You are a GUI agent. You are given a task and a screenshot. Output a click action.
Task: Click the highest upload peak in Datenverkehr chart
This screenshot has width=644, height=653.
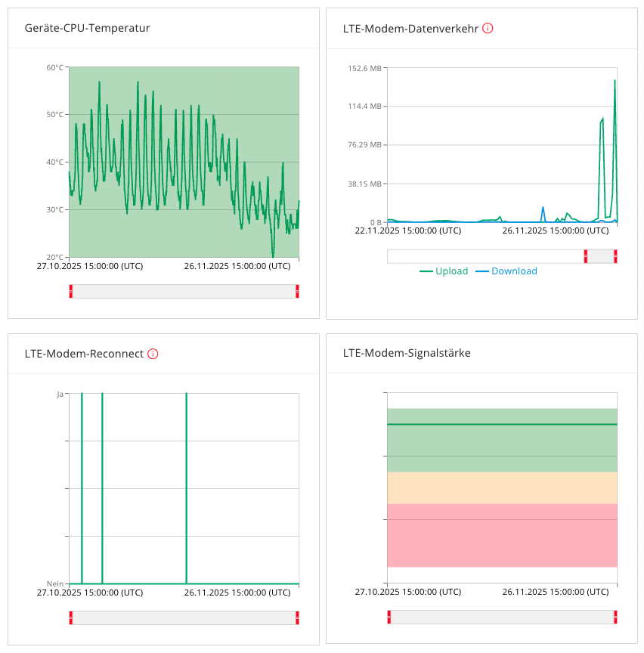[615, 81]
